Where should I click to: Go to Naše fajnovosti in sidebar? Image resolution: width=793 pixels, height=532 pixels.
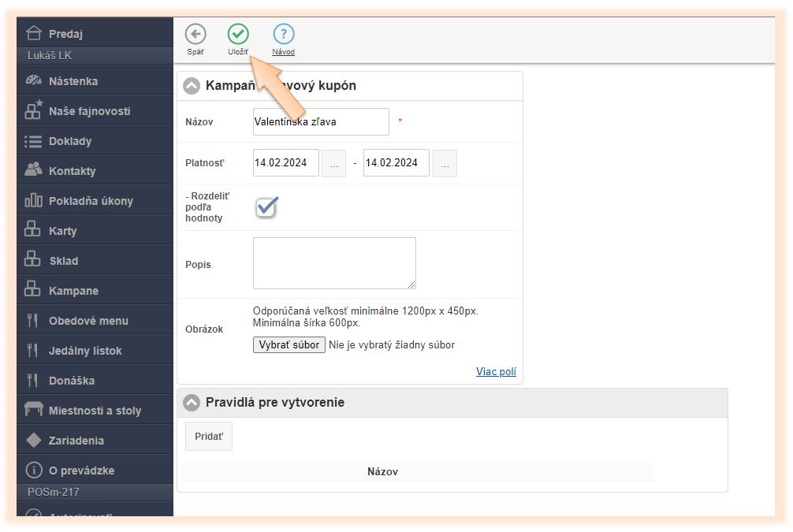[89, 111]
